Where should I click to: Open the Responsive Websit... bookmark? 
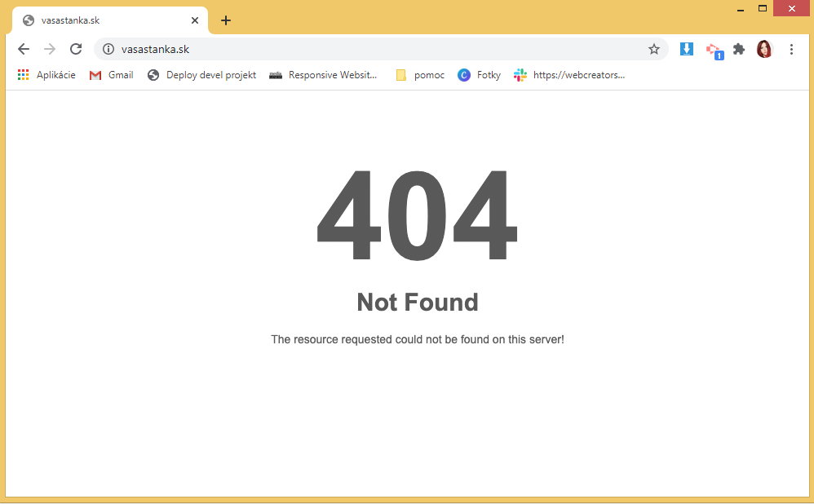(x=323, y=75)
